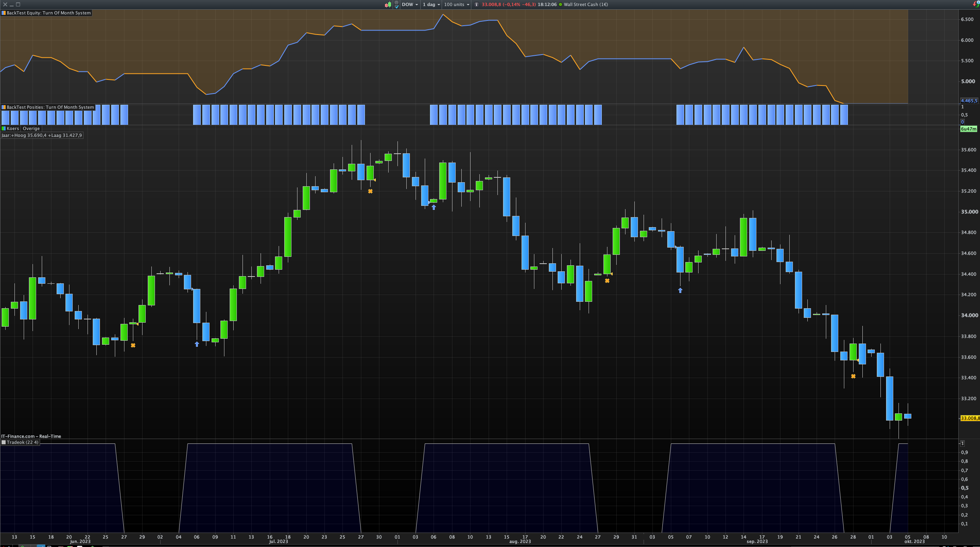
Task: Open the instrument info icon
Action: coord(477,5)
